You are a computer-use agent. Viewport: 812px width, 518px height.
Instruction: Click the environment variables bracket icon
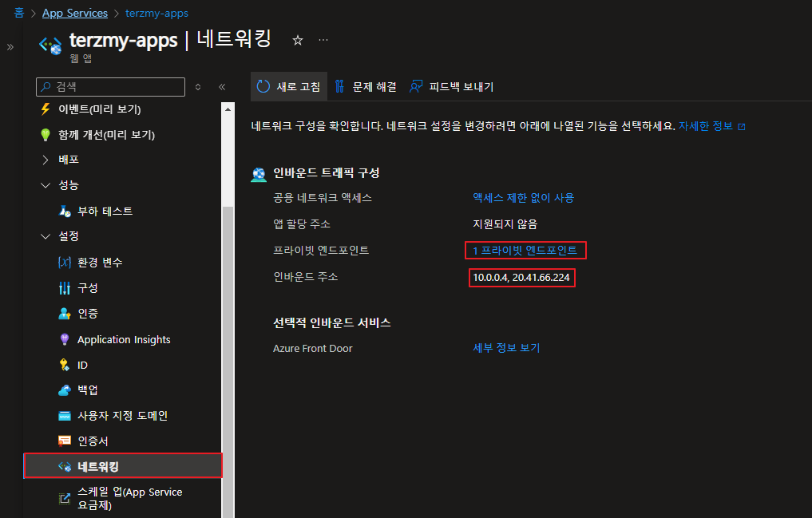(x=64, y=263)
